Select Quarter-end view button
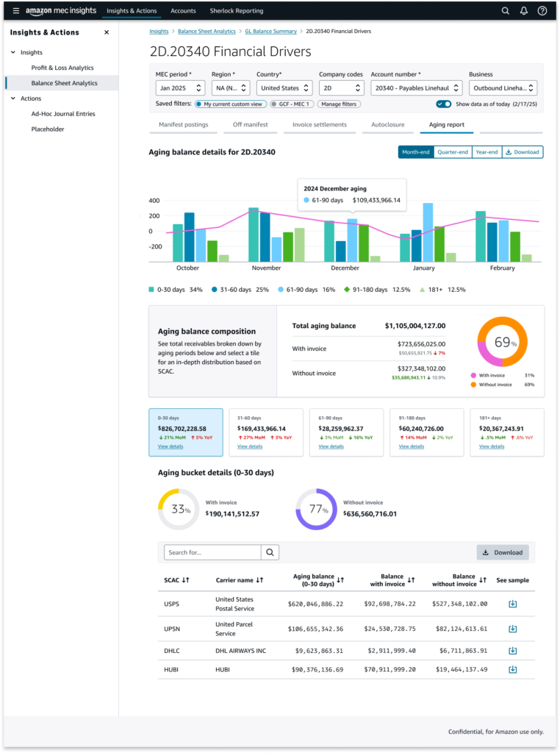560x753 pixels. click(453, 151)
